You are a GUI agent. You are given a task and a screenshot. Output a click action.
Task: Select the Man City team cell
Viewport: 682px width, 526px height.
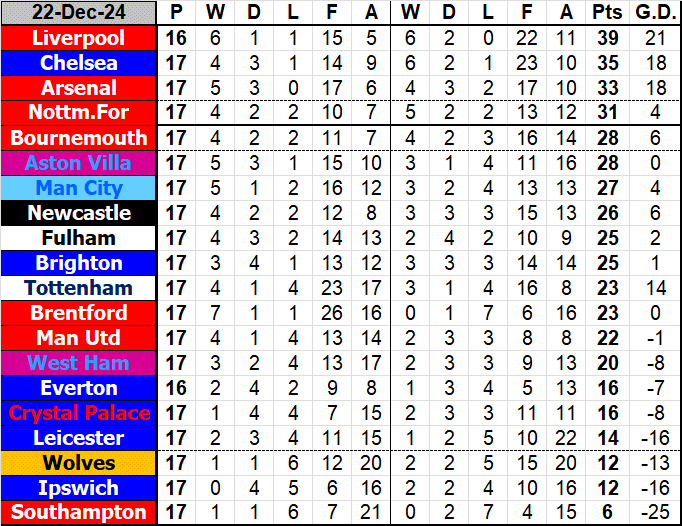coord(79,188)
